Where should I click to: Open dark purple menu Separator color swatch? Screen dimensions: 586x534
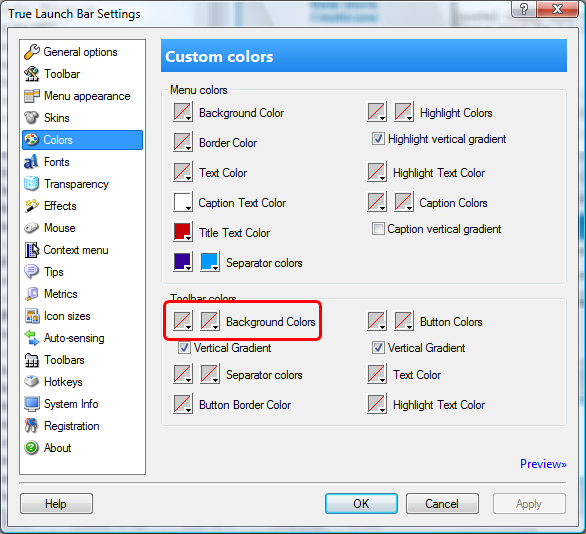tap(183, 262)
